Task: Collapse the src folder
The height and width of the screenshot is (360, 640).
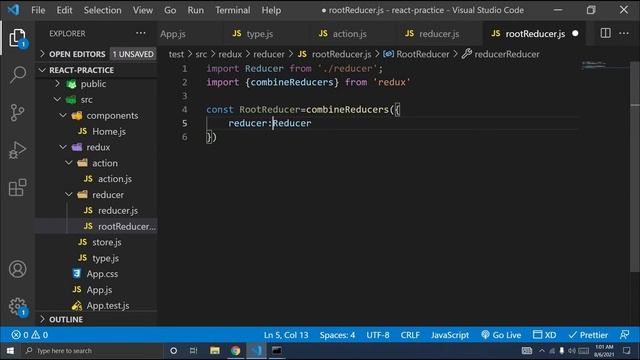Action: click(x=86, y=100)
